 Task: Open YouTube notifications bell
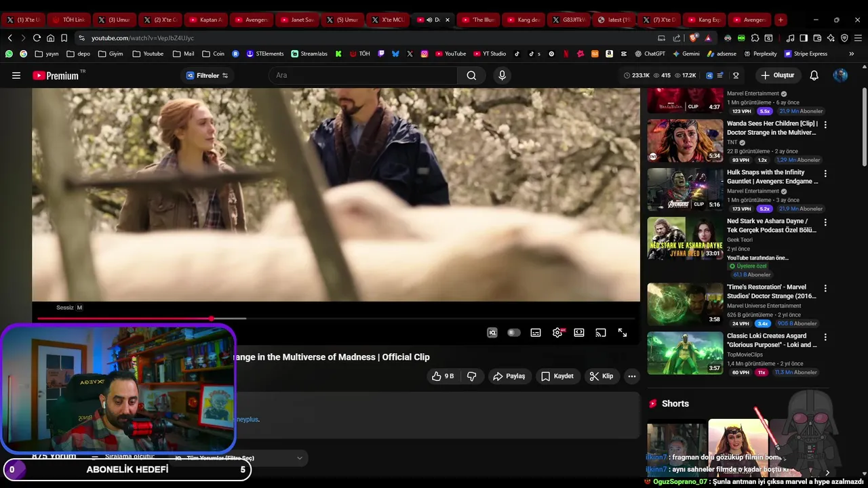(814, 75)
